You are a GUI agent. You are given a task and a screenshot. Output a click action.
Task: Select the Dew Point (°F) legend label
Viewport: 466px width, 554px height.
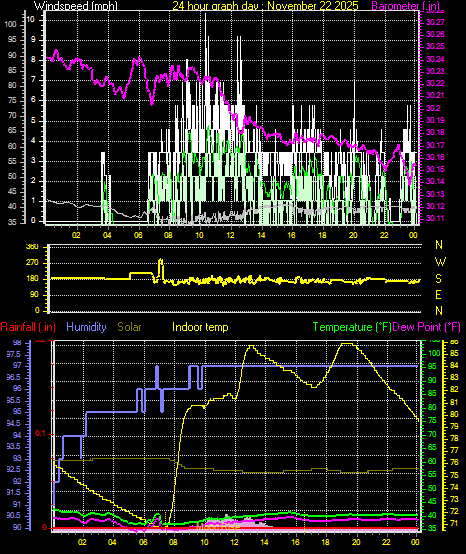426,327
